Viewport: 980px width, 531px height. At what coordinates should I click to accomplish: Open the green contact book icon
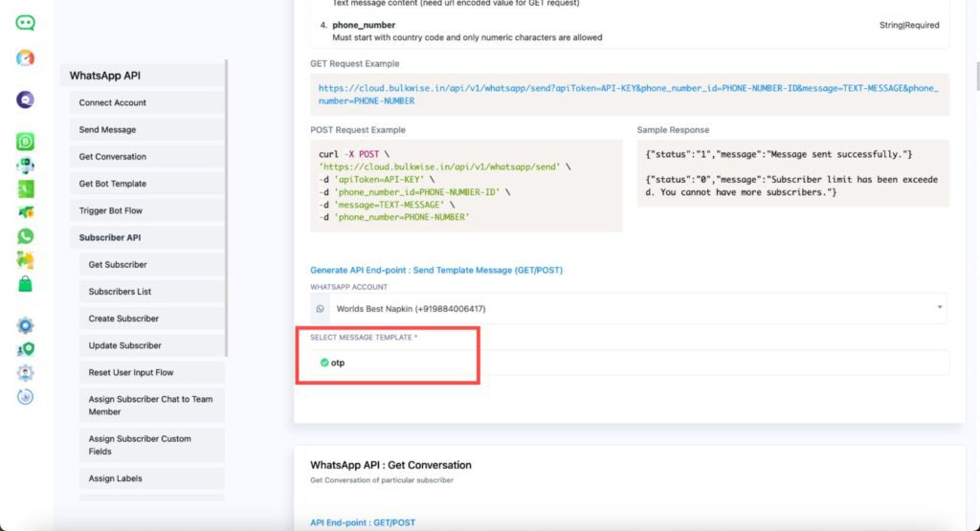tap(25, 188)
